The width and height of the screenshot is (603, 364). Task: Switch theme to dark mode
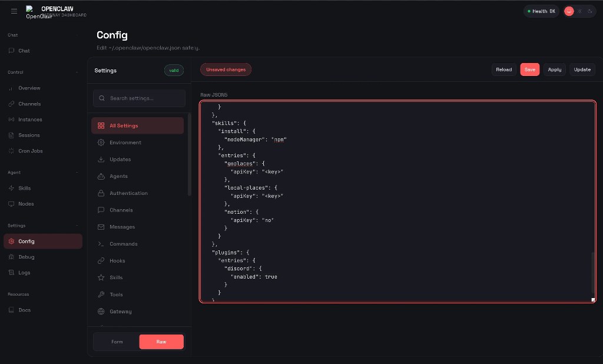(590, 11)
